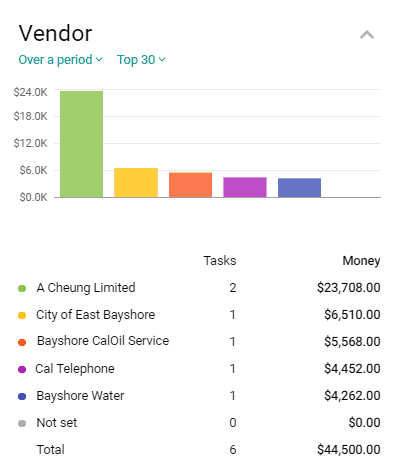Image resolution: width=400 pixels, height=463 pixels.
Task: Click blue legend dot for Bayshore Water
Action: [x=22, y=396]
